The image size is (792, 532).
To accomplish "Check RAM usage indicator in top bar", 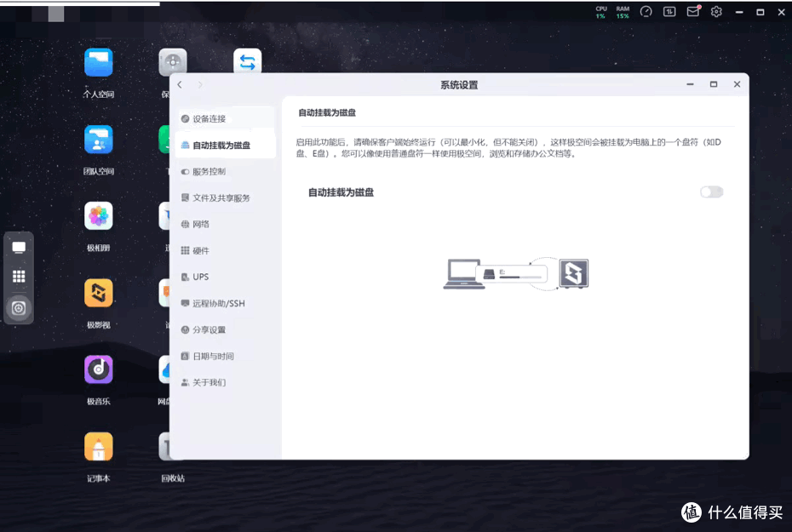I will [x=623, y=12].
